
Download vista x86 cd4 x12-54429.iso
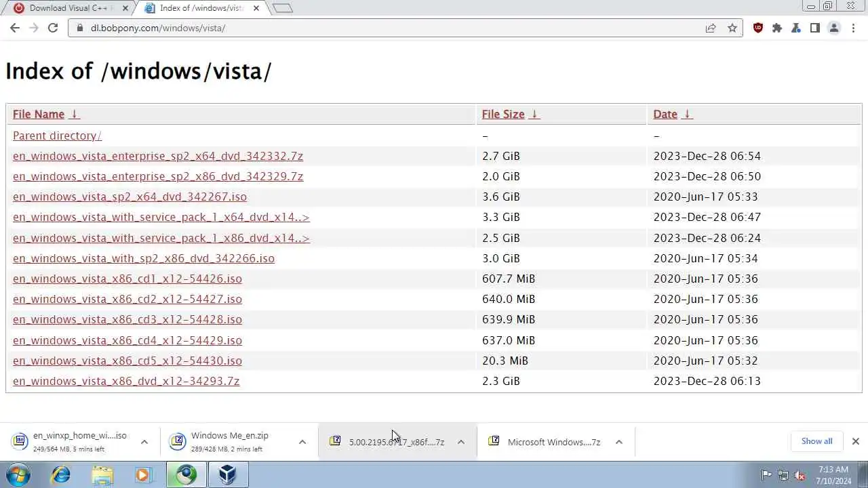(127, 340)
